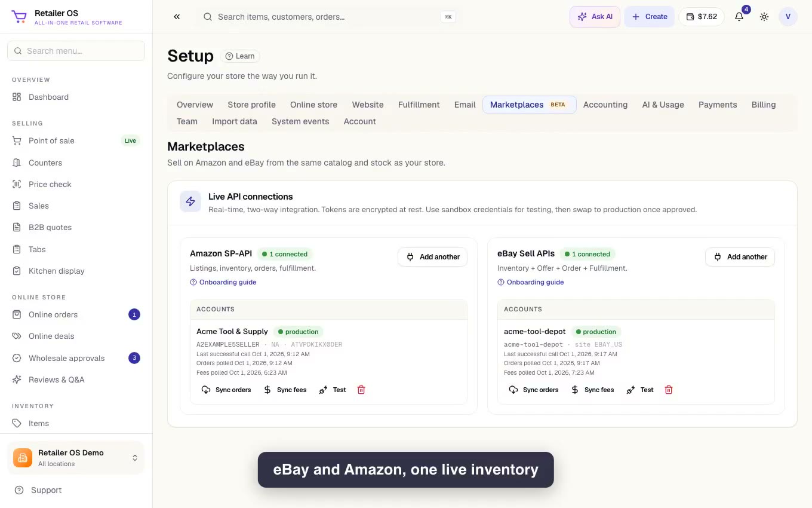The image size is (812, 508).
Task: Open Items under Inventory
Action: pyautogui.click(x=76, y=423)
